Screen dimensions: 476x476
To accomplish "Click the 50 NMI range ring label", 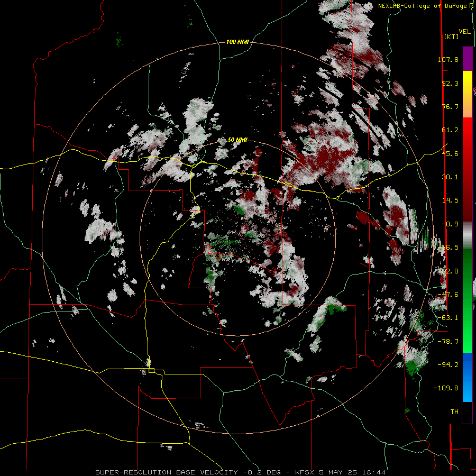I will tap(237, 140).
